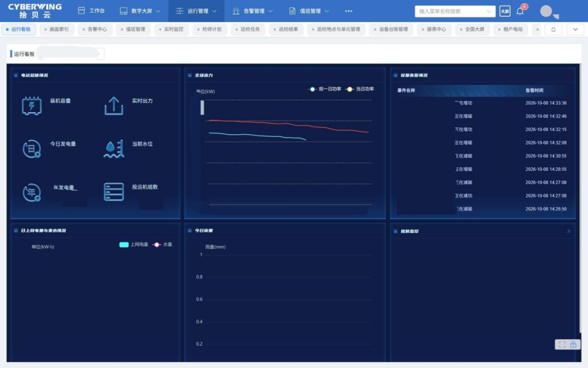Switch to the 实时监控 tab
The height and width of the screenshot is (368, 588).
point(171,29)
